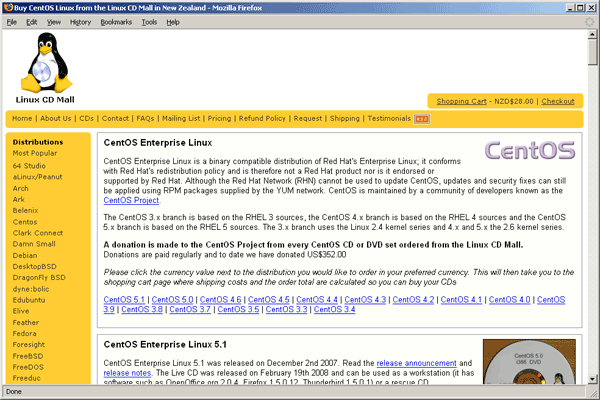Open the Bookmarks menu
Image resolution: width=600 pixels, height=400 pixels.
116,22
